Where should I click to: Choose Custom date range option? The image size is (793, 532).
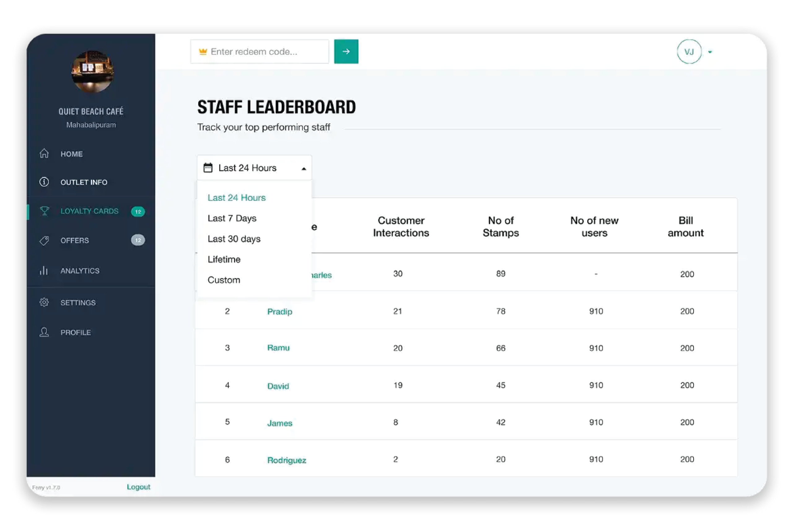tap(224, 280)
